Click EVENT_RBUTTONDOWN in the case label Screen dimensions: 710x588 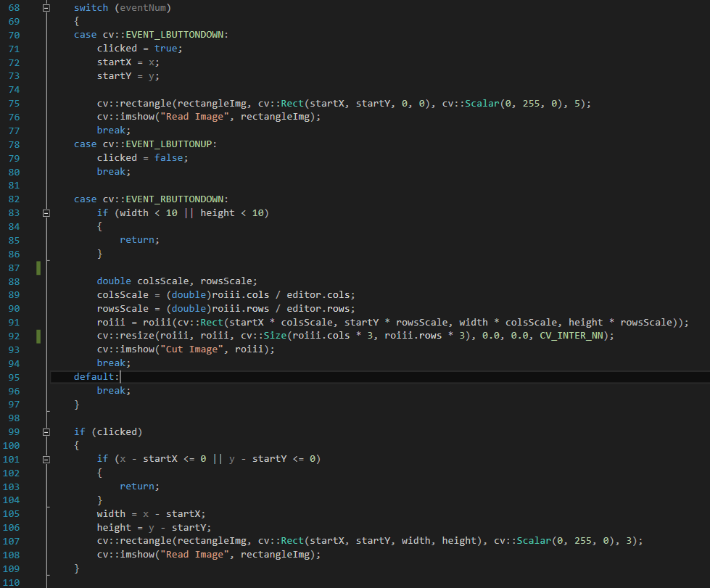pyautogui.click(x=174, y=199)
